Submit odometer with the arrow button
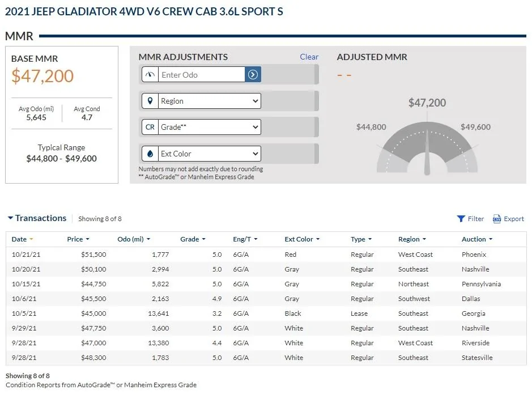The width and height of the screenshot is (532, 394). pyautogui.click(x=253, y=74)
